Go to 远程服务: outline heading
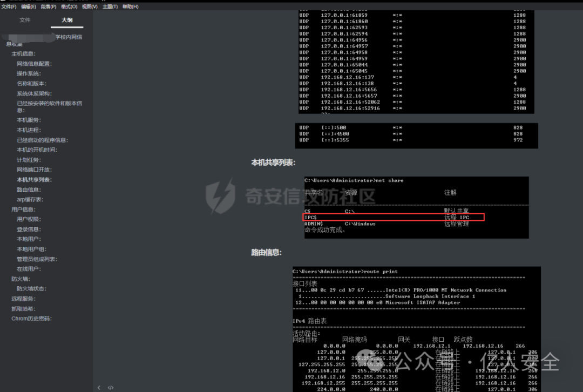Viewport: 583px width, 392px height. tap(23, 299)
